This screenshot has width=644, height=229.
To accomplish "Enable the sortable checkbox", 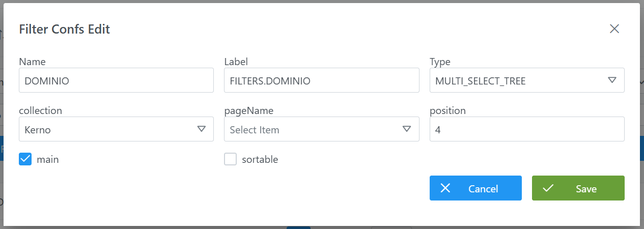I will click(231, 159).
